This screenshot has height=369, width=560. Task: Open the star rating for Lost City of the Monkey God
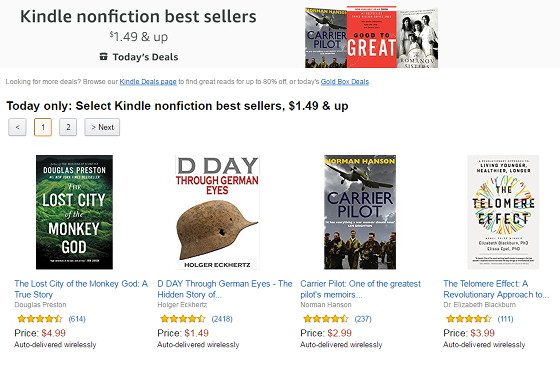click(40, 319)
